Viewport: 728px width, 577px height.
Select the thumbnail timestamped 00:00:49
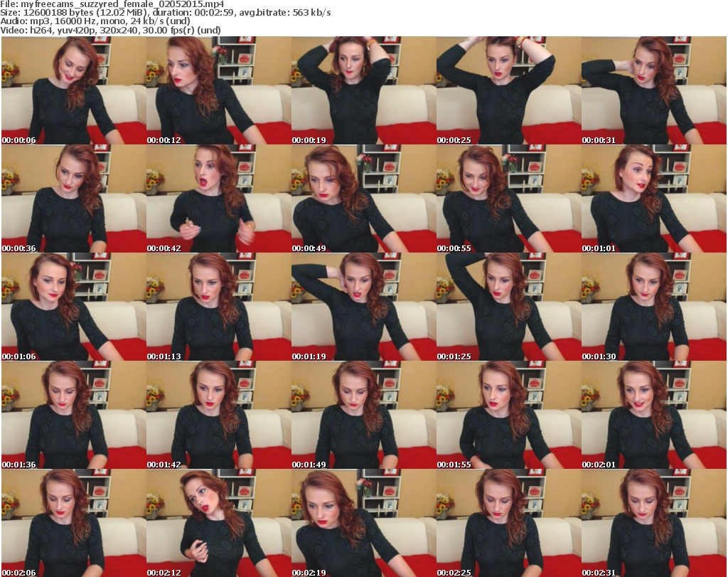363,198
